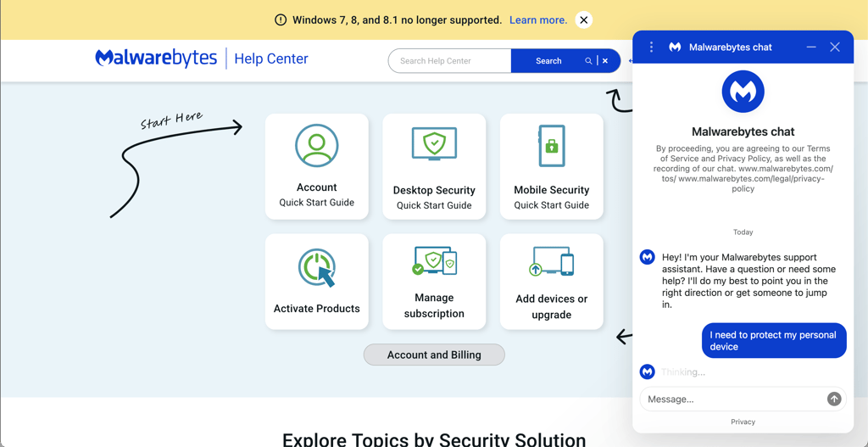Open Manage subscription devices icon
The width and height of the screenshot is (868, 447).
pyautogui.click(x=435, y=261)
